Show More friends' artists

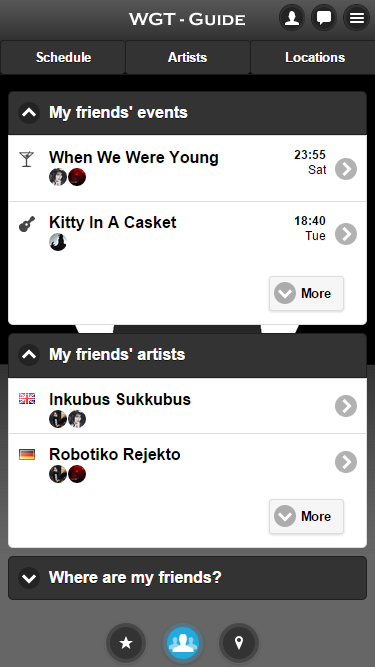(x=306, y=516)
